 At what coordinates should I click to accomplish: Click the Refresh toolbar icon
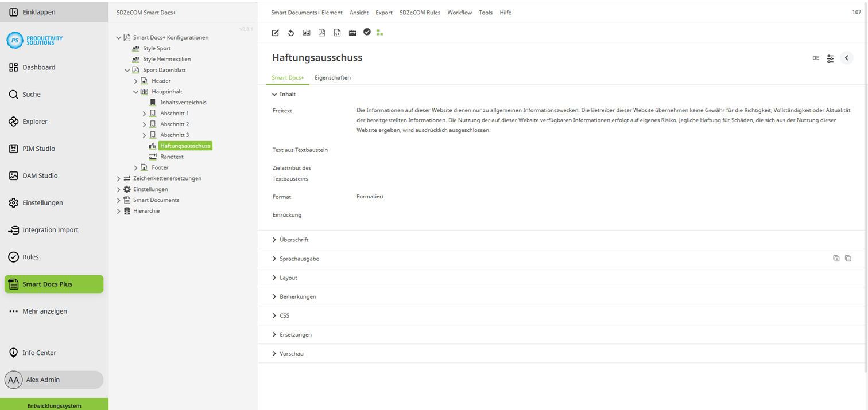coord(291,33)
